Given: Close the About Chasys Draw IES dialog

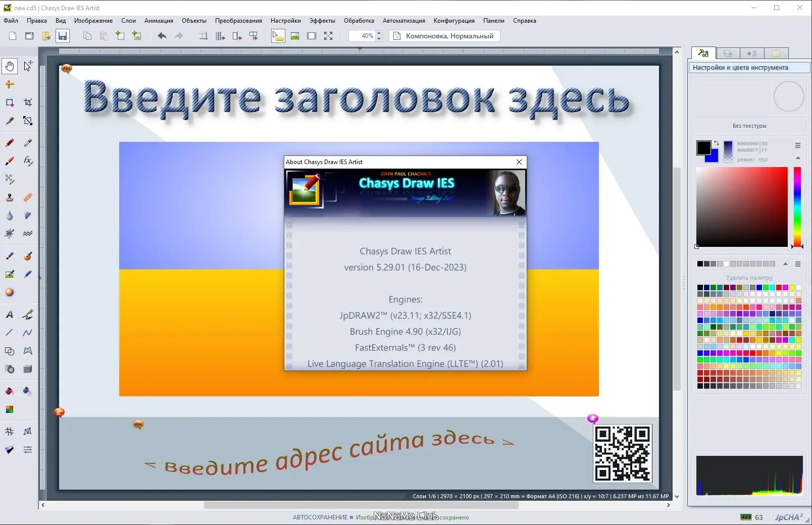Looking at the screenshot, I should 519,162.
